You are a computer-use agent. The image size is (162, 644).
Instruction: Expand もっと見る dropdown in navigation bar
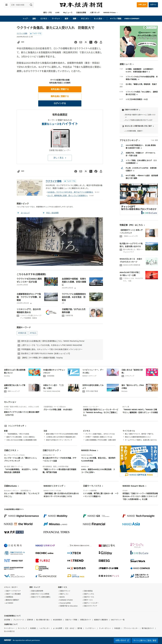pos(99,19)
